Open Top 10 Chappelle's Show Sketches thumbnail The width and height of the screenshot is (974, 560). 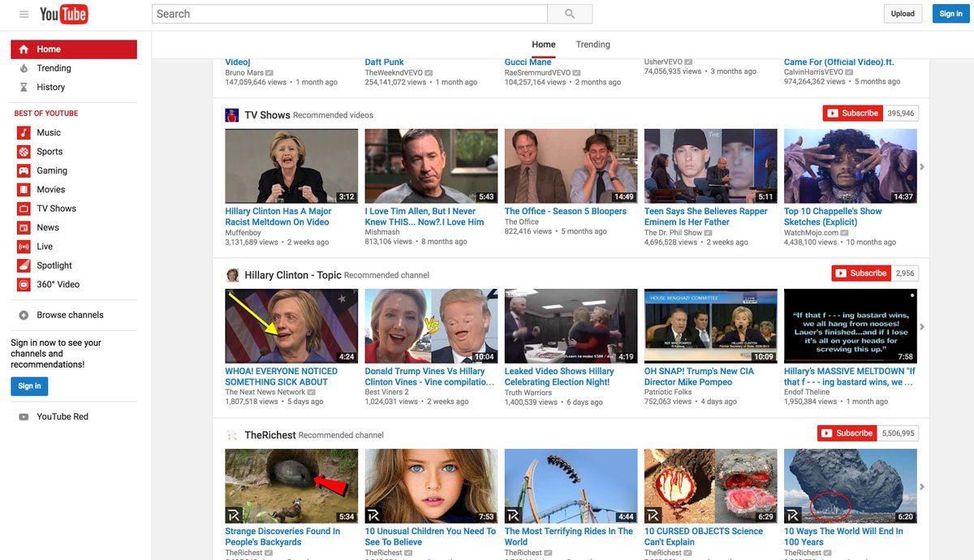(850, 166)
